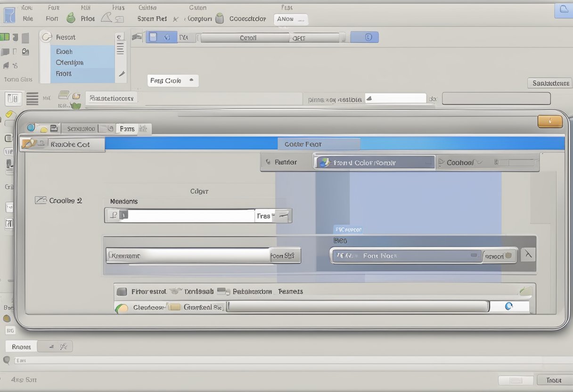Click the pencil icon beside the blue list
This screenshot has height=392, width=573.
pyautogui.click(x=122, y=74)
